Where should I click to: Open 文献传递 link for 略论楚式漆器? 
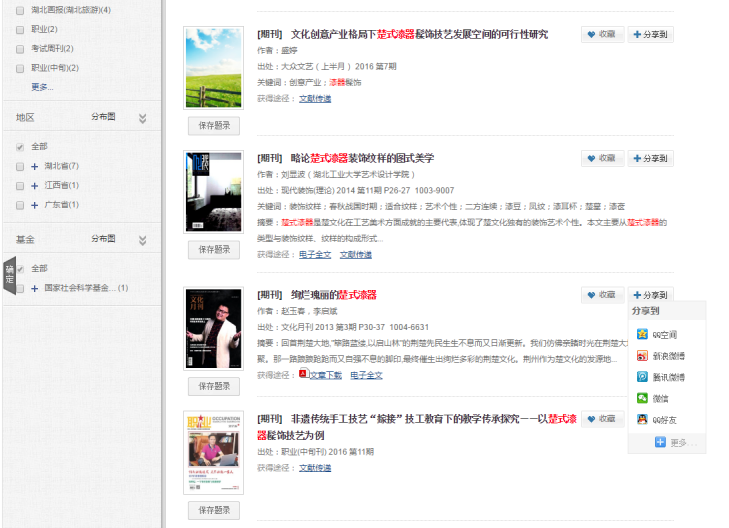coord(356,255)
